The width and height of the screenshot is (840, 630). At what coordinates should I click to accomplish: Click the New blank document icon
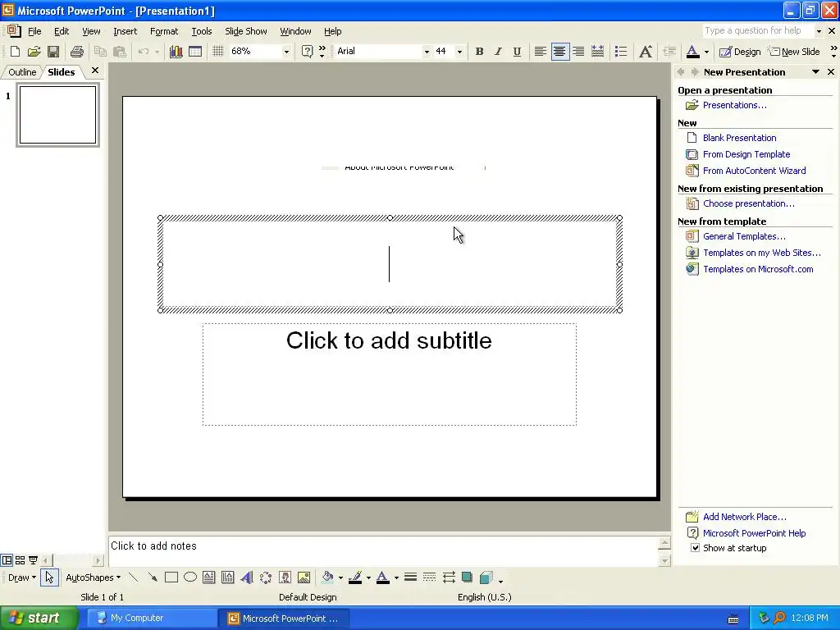[15, 52]
